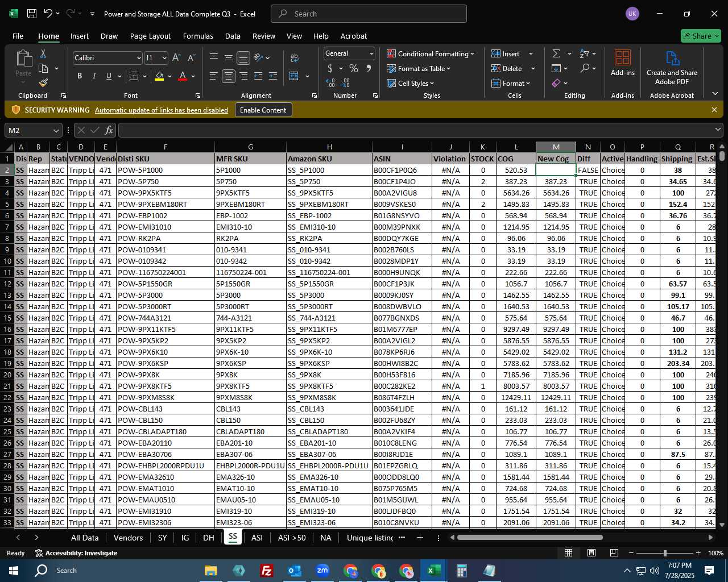Switch to the Vendors sheet tab
Viewport: 728px width, 582px height.
click(x=129, y=538)
